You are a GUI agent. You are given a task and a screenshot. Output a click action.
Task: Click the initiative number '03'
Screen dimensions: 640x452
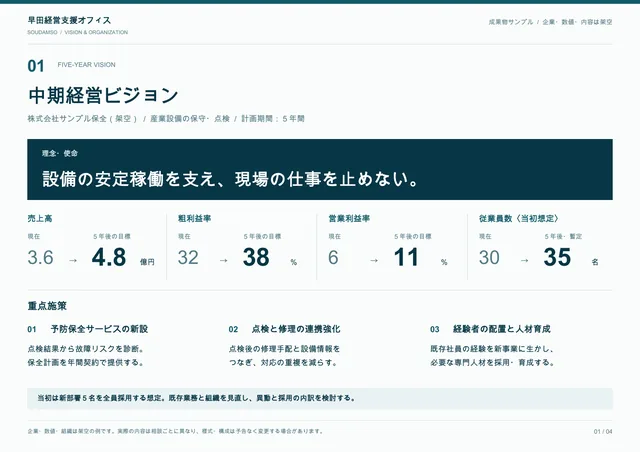click(435, 330)
